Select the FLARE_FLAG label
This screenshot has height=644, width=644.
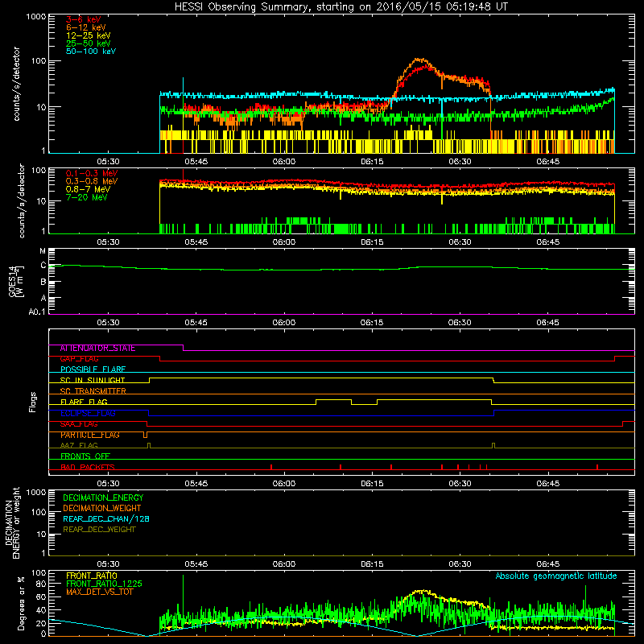point(84,402)
